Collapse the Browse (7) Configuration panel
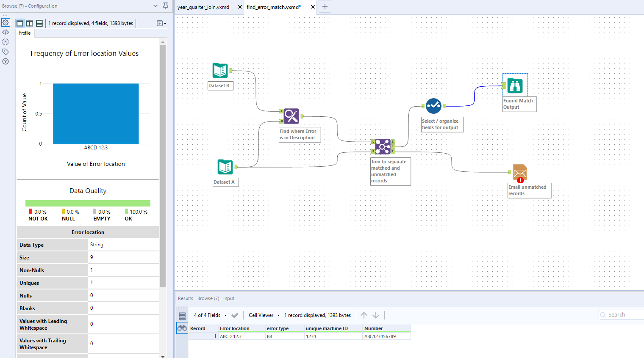 click(155, 6)
